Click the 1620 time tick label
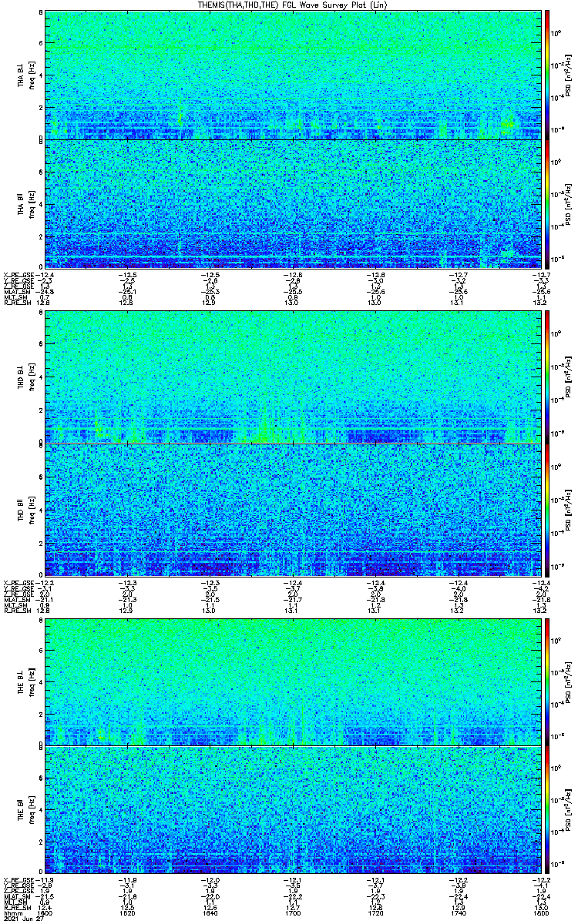The height and width of the screenshot is (924, 578). [x=128, y=914]
